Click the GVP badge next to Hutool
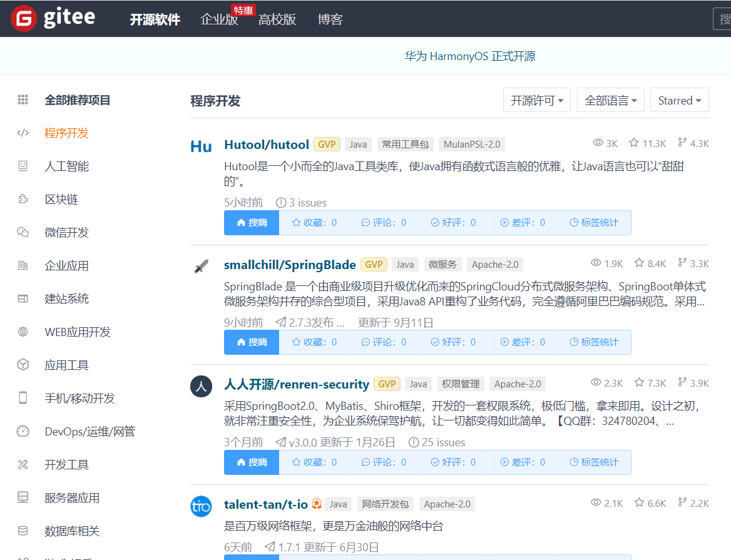The width and height of the screenshot is (731, 560). [x=327, y=145]
